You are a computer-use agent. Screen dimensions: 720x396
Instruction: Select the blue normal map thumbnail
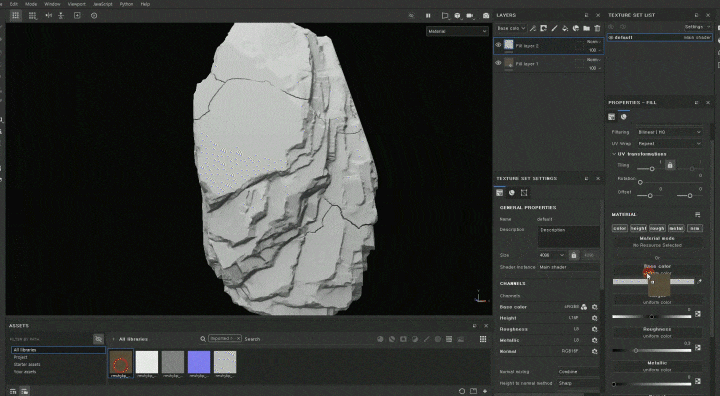[x=199, y=362]
